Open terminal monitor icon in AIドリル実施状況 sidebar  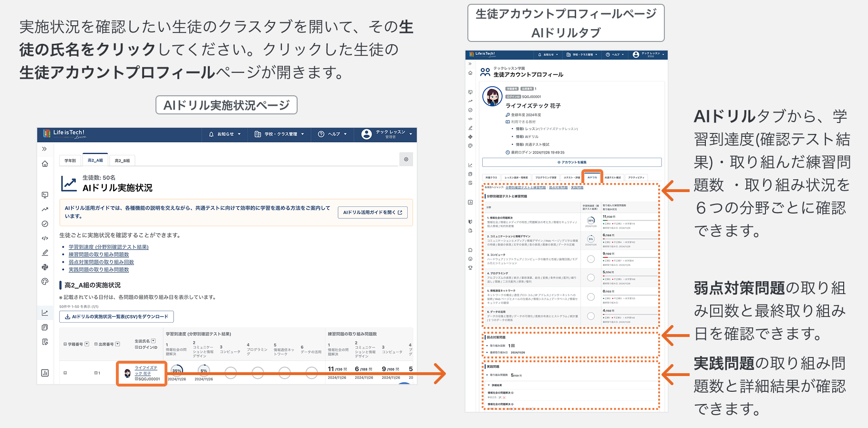pyautogui.click(x=45, y=194)
